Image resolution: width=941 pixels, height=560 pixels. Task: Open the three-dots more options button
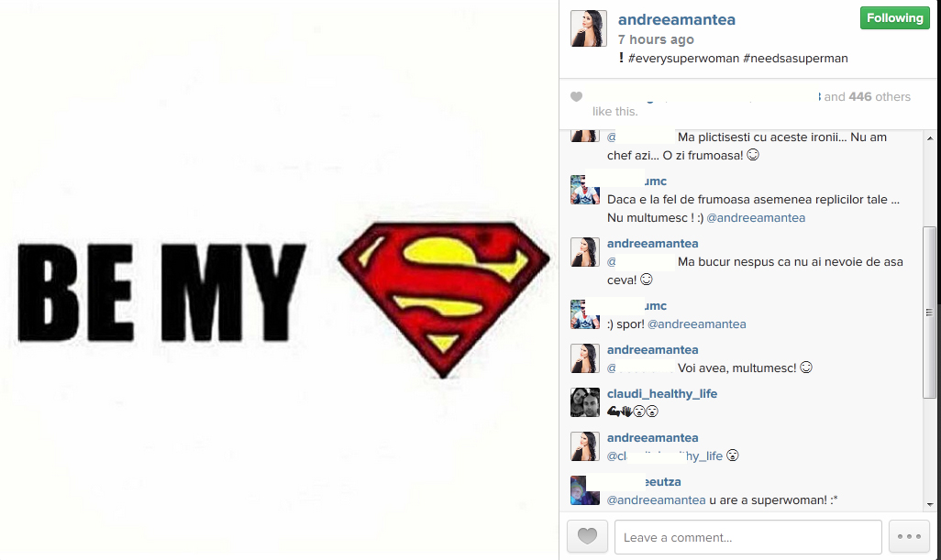point(909,536)
